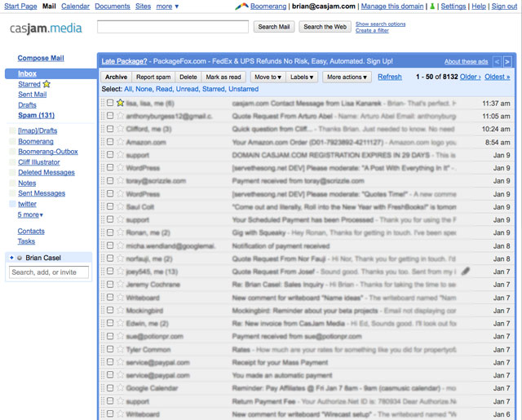Image resolution: width=522 pixels, height=420 pixels.
Task: Click the twitter label color square
Action: click(x=12, y=204)
